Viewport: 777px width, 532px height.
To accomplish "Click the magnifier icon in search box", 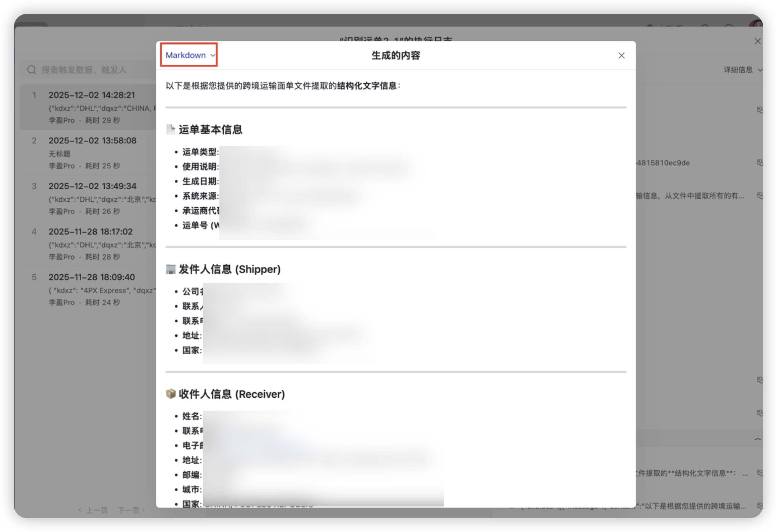I will (x=32, y=70).
